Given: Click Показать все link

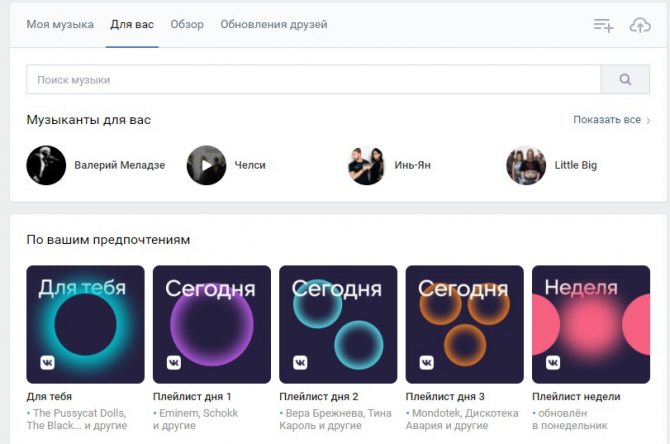Looking at the screenshot, I should 607,120.
